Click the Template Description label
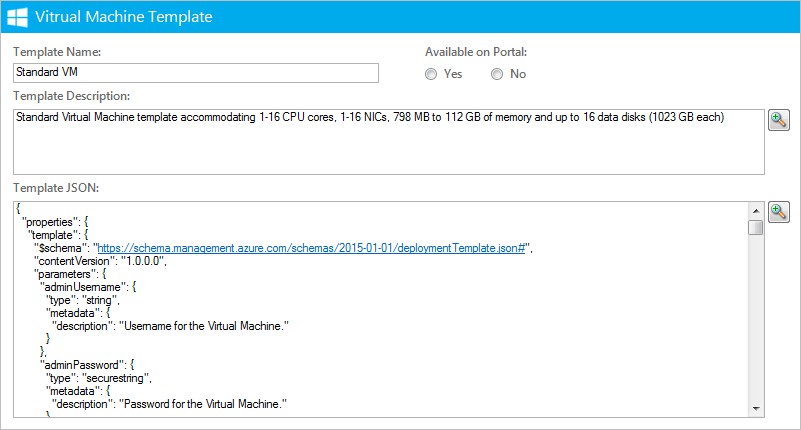 pyautogui.click(x=72, y=96)
